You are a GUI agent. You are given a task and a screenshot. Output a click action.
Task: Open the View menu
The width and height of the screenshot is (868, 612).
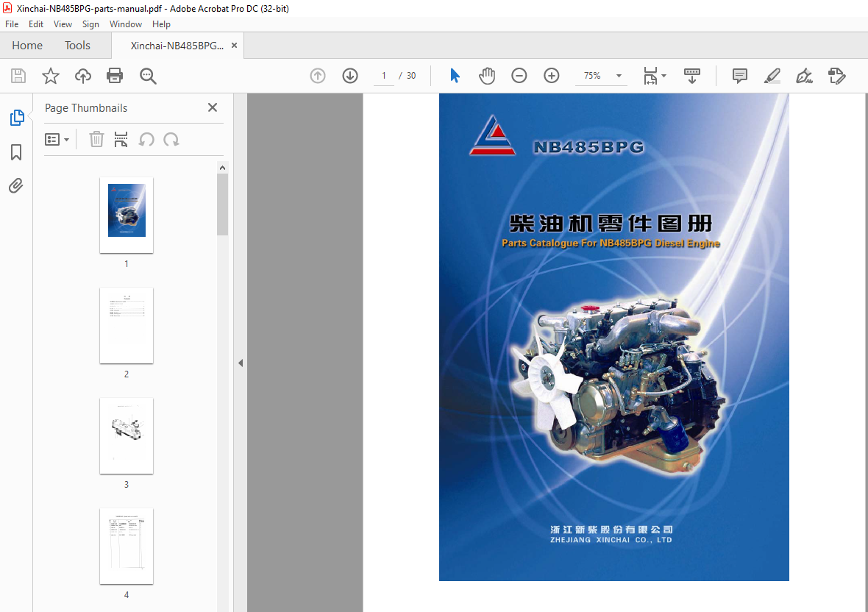pos(63,24)
